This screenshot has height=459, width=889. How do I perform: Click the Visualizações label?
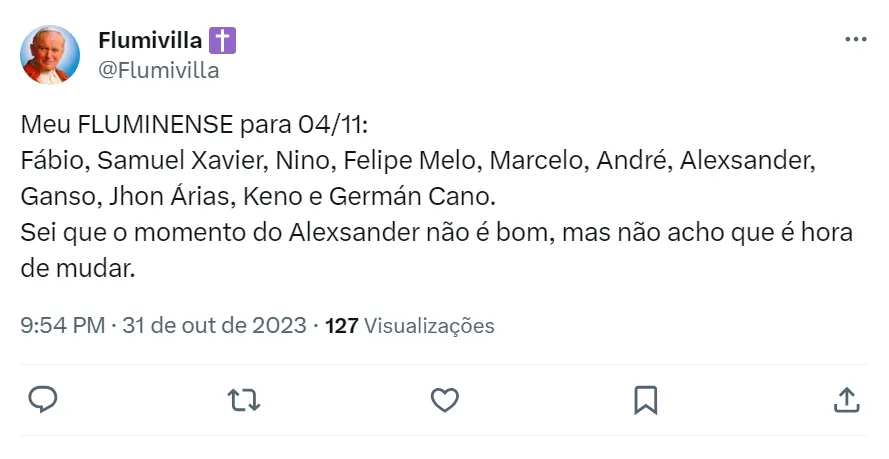[429, 326]
